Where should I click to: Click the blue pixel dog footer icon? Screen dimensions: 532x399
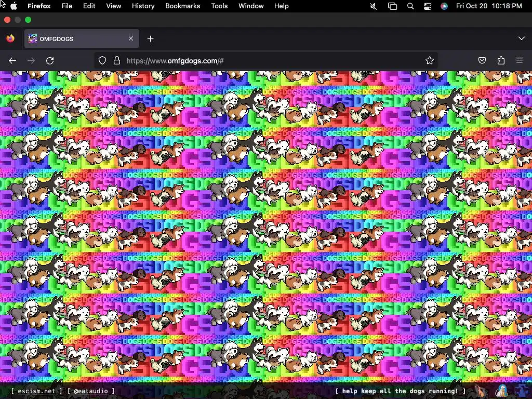pyautogui.click(x=521, y=391)
